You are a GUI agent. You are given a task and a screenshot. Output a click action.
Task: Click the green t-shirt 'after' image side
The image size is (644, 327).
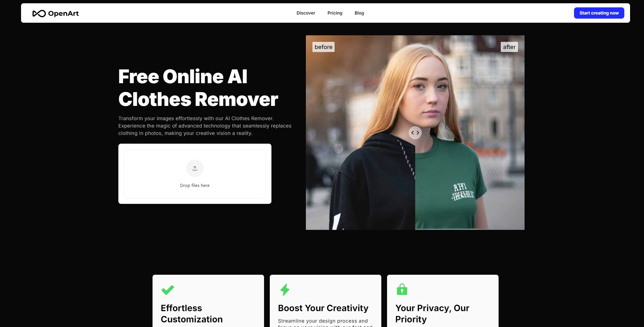click(x=470, y=132)
